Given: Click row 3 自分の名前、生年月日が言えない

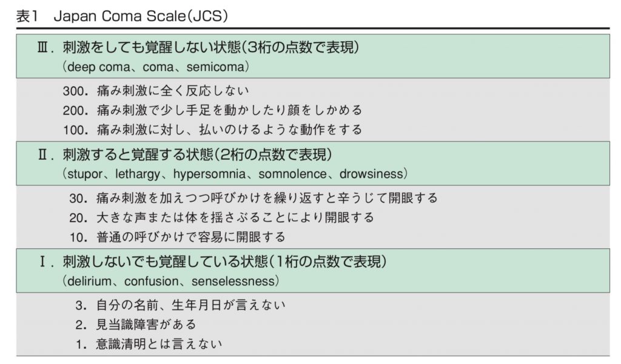Looking at the screenshot, I should tap(180, 305).
